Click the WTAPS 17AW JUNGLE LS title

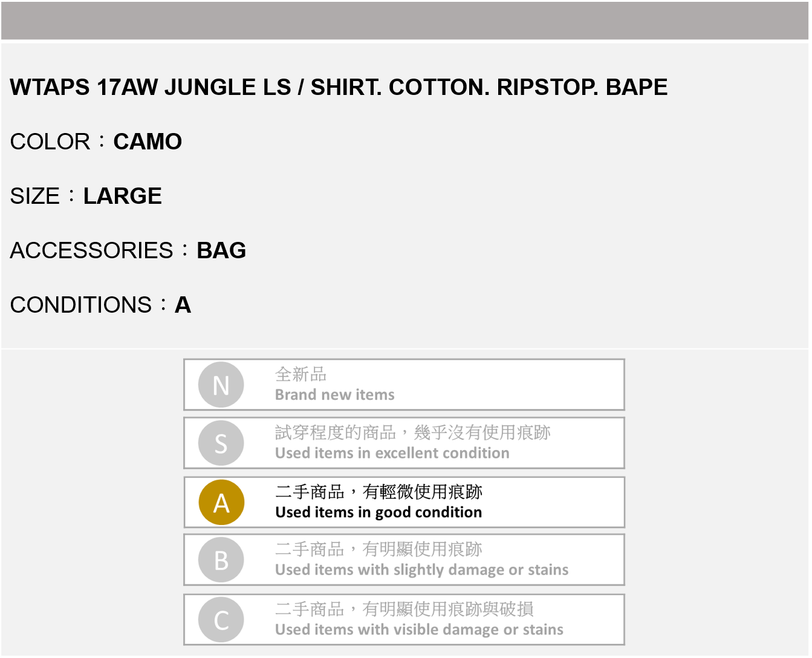(x=339, y=87)
